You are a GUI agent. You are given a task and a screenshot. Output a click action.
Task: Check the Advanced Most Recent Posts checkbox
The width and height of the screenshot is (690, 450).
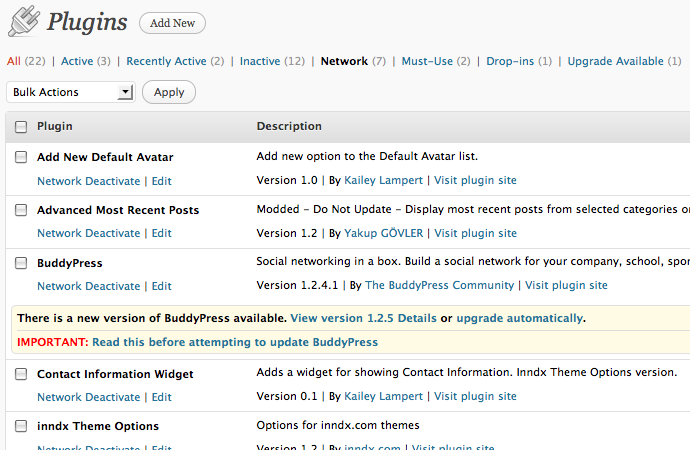tap(21, 210)
